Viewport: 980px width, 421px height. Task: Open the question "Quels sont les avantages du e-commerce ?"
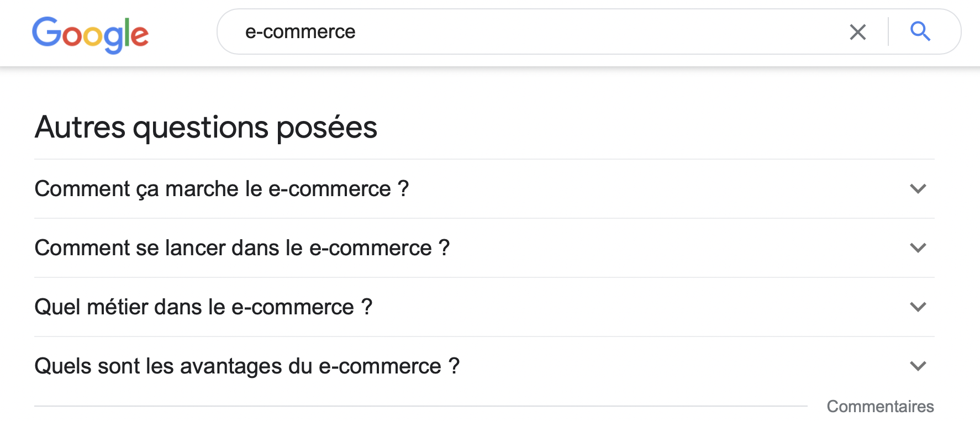tap(247, 366)
